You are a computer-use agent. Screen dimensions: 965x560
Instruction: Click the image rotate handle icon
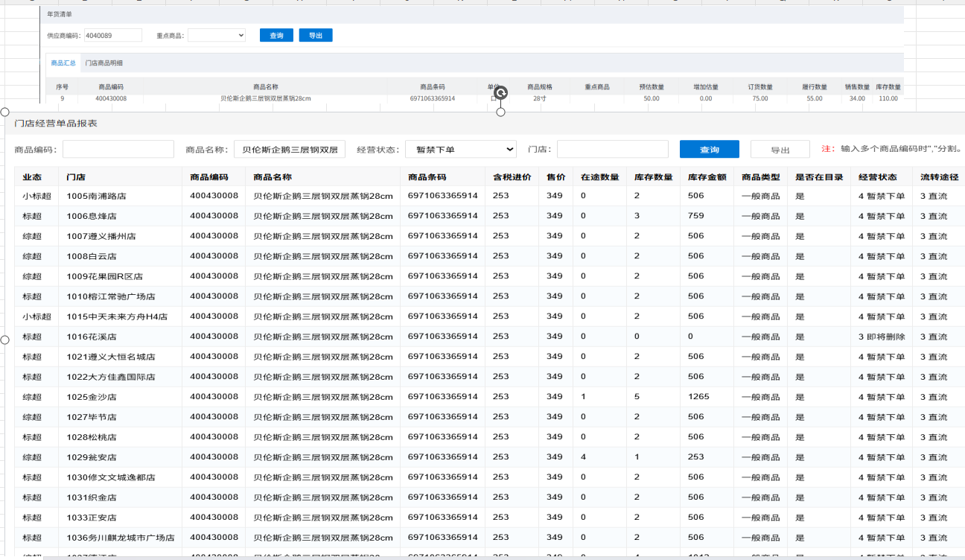click(501, 92)
